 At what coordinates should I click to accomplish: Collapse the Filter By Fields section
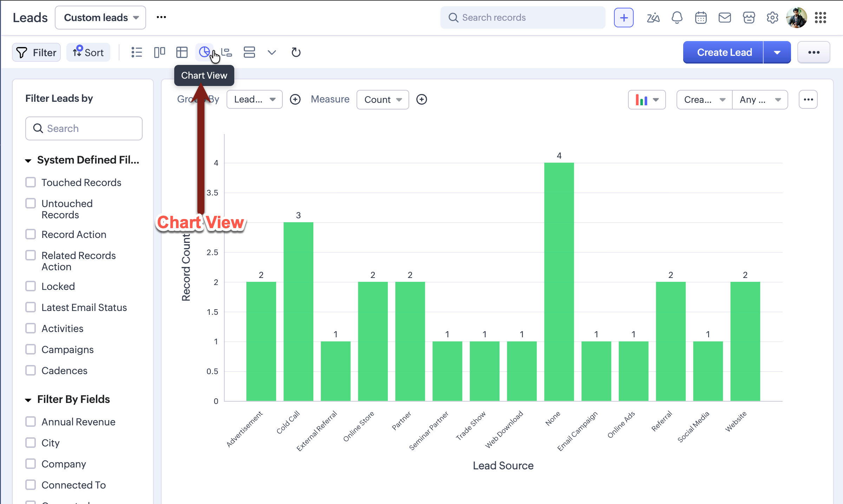pyautogui.click(x=28, y=399)
